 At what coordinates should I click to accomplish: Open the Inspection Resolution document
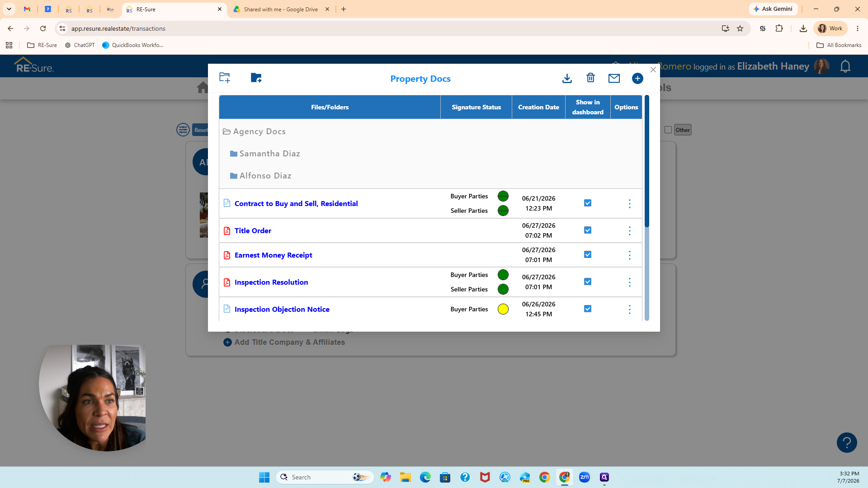pos(271,282)
